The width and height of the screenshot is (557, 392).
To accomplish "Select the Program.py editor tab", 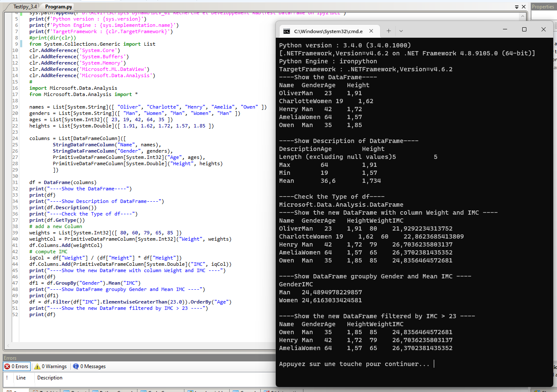I will coord(58,7).
